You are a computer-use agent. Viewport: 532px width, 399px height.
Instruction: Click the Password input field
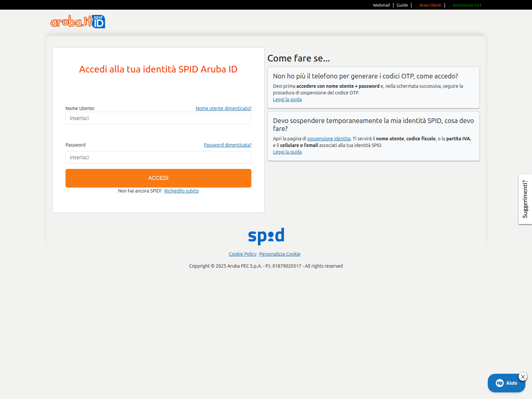(158, 157)
